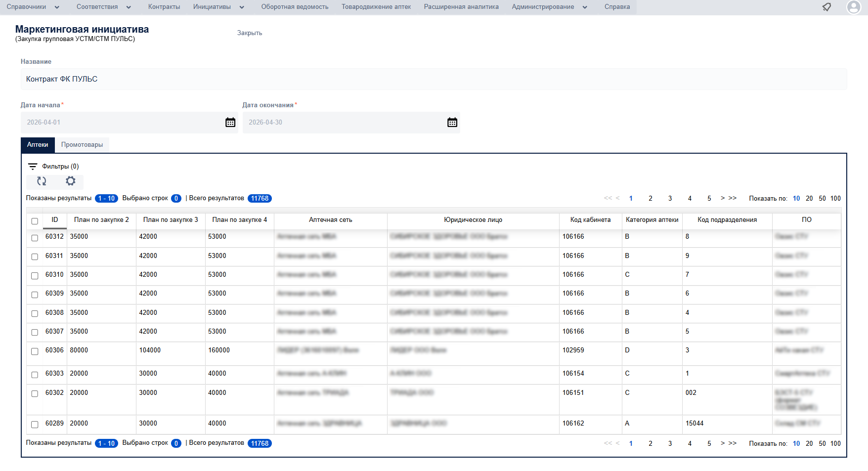This screenshot has width=868, height=471.
Task: Select the row with ID 60312
Action: (x=35, y=238)
